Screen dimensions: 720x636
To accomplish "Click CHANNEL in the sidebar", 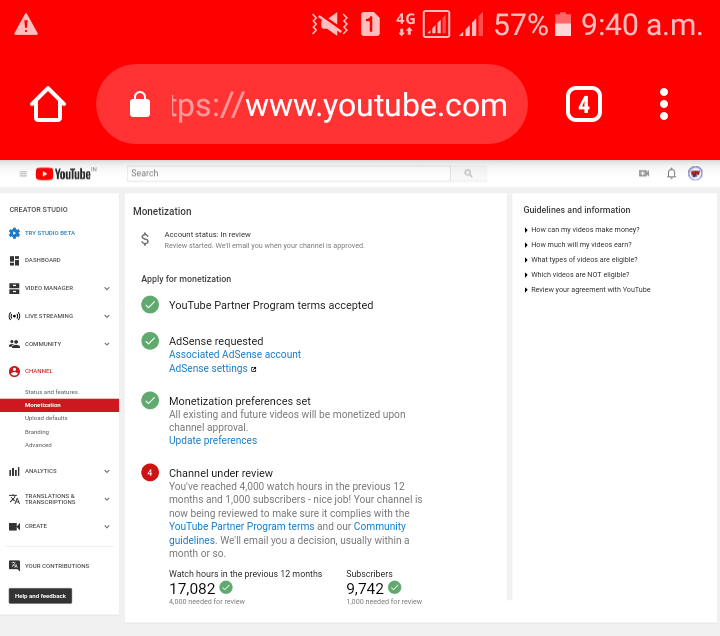I will (39, 371).
